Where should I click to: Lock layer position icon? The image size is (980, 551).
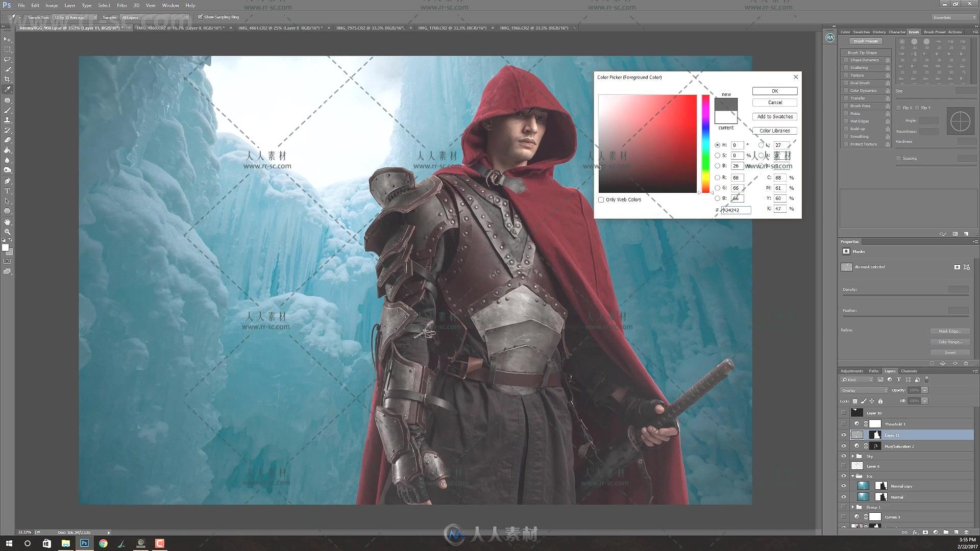pos(872,401)
